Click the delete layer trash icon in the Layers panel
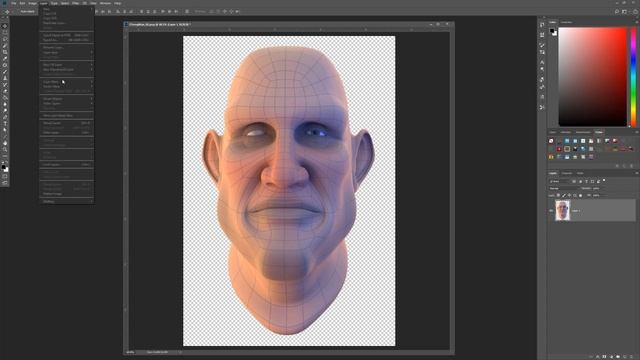 click(x=632, y=357)
